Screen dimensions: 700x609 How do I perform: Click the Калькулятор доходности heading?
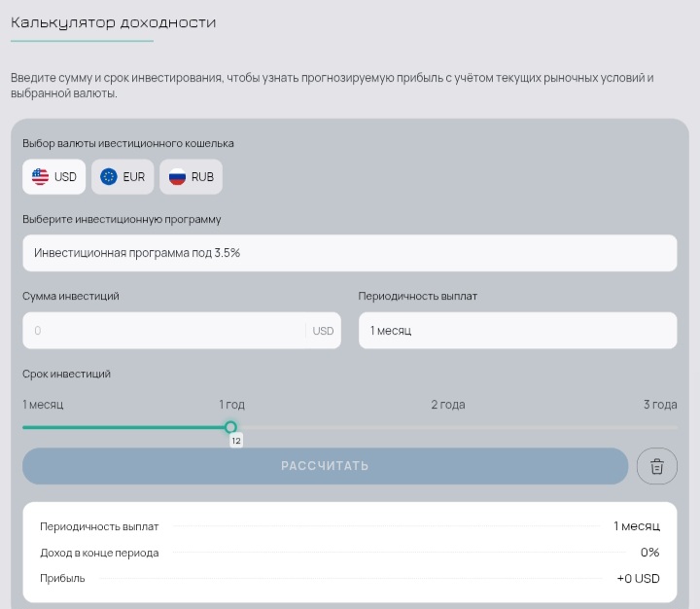(x=114, y=22)
